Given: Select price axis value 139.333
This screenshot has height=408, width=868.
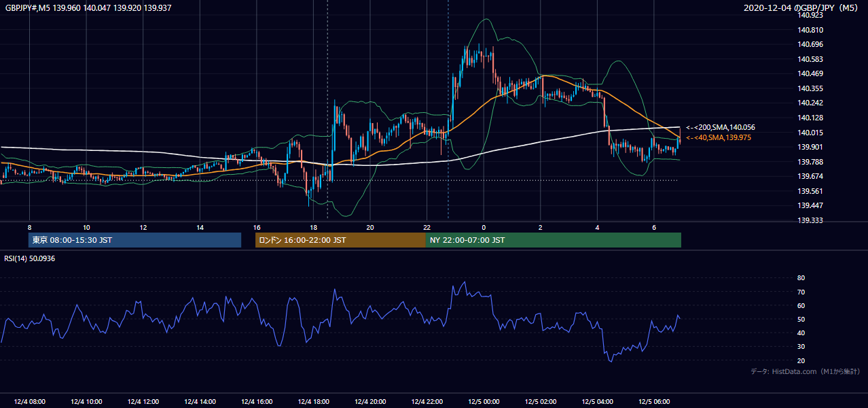Looking at the screenshot, I should coord(811,220).
